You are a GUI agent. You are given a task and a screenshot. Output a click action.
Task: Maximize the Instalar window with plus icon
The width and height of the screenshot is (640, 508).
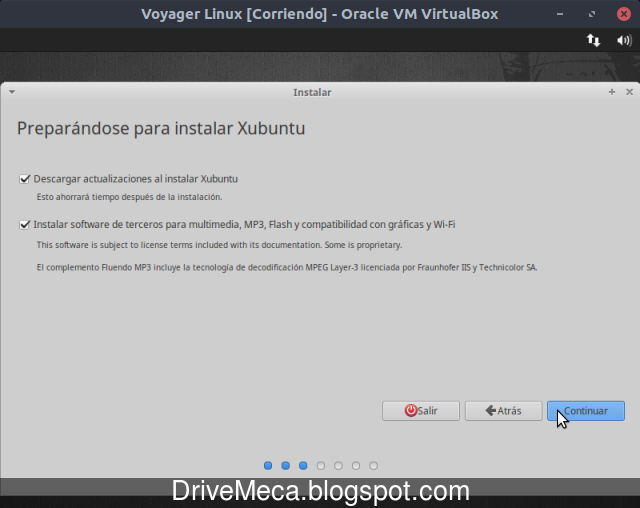[611, 92]
